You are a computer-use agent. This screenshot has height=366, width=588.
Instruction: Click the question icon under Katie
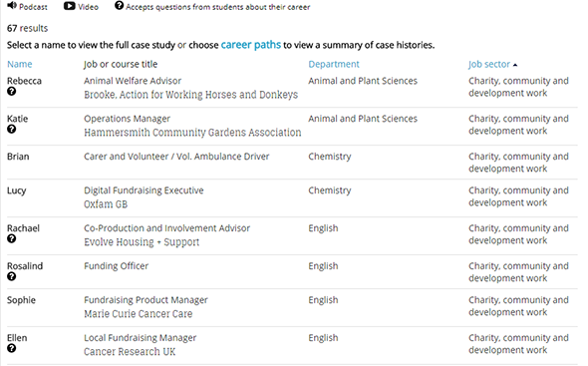click(12, 129)
